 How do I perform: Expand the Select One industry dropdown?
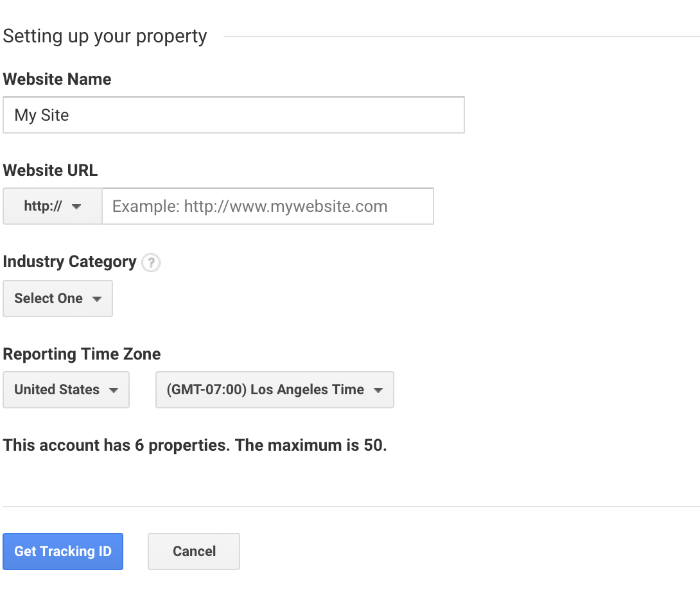point(57,299)
